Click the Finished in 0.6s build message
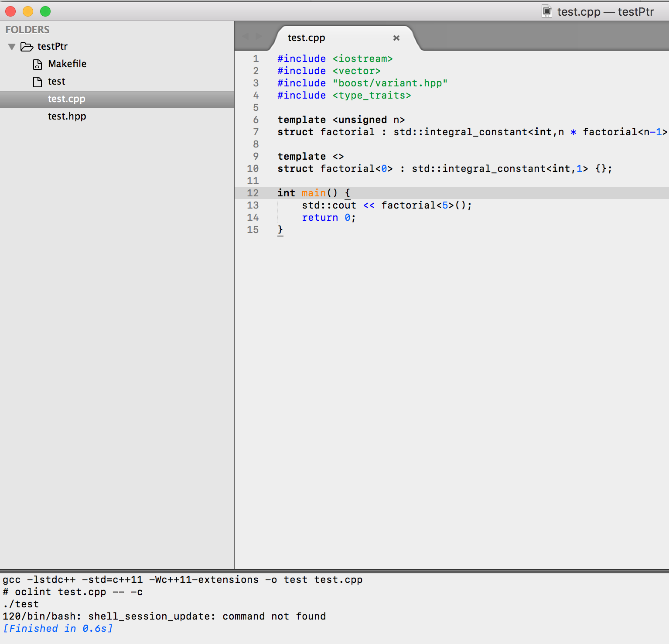This screenshot has width=669, height=644. (58, 628)
